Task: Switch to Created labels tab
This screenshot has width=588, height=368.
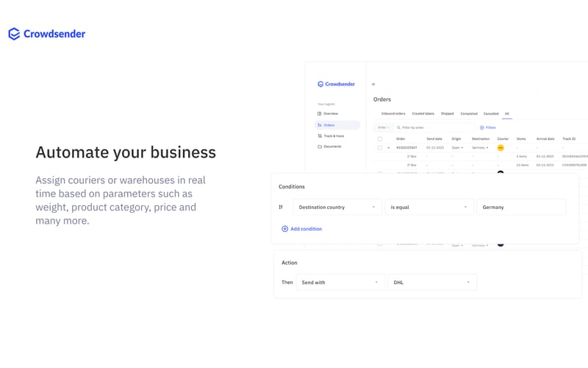Action: tap(423, 114)
